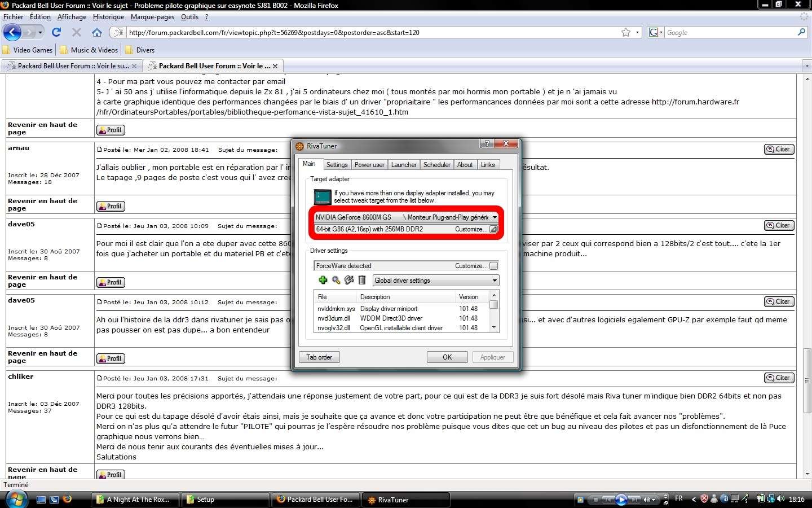The height and width of the screenshot is (508, 812).
Task: Click the green plus add driver icon
Action: [x=323, y=280]
